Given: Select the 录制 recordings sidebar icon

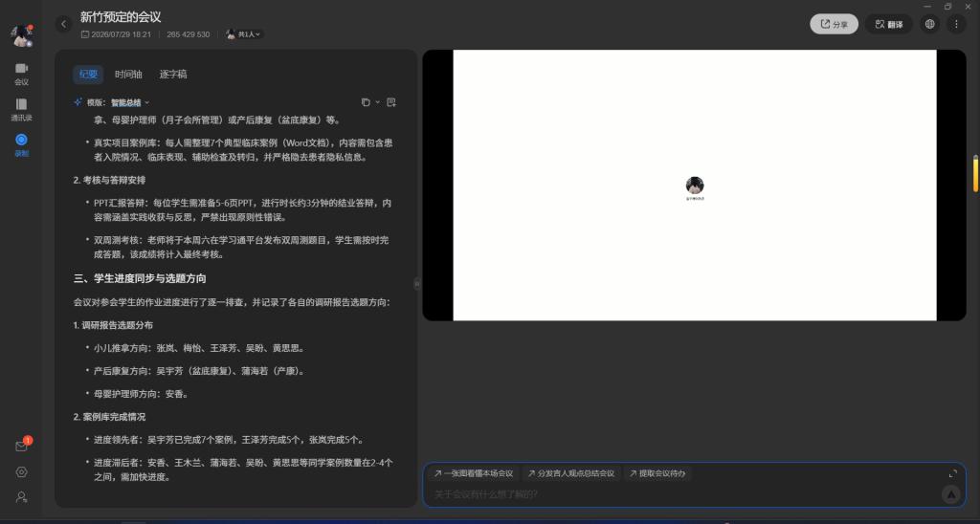Looking at the screenshot, I should click(x=21, y=145).
